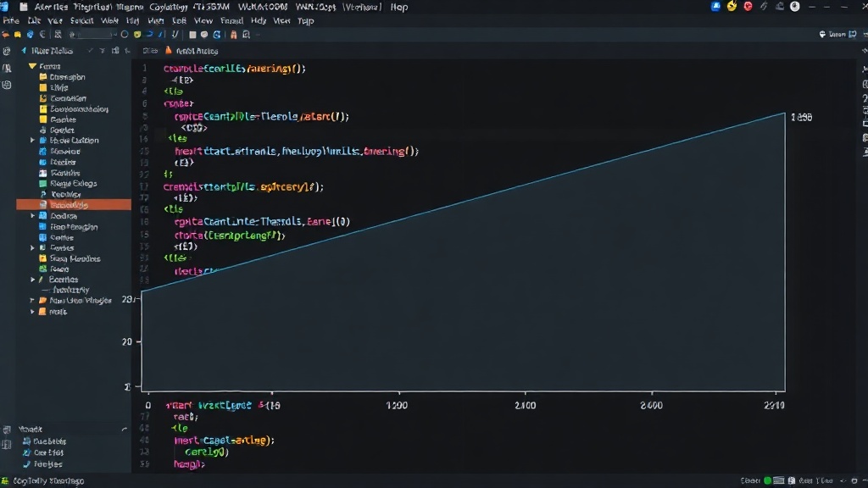Viewport: 868px width, 488px height.
Task: Click the green icon at status bar left
Action: point(5,481)
